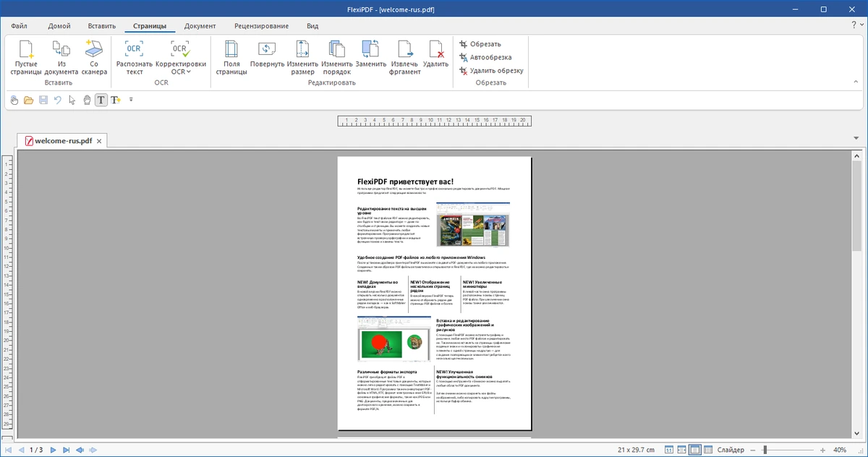Switch to Вставить ribbon tab

click(102, 26)
